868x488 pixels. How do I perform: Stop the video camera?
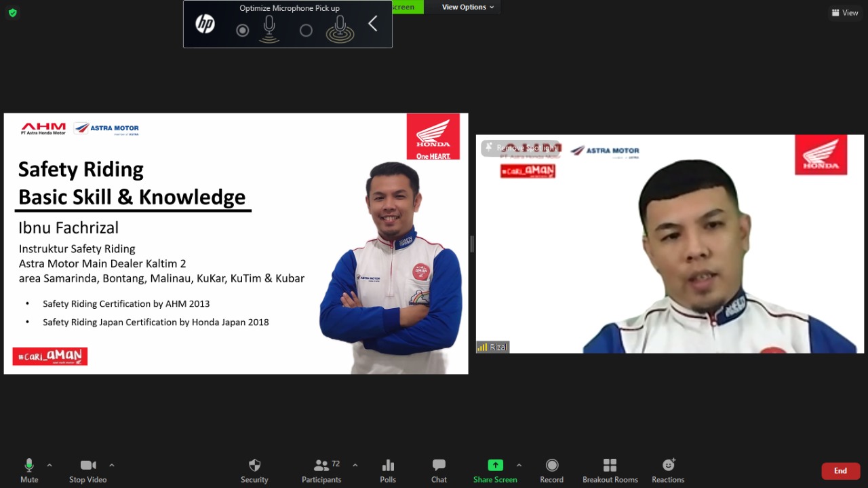click(x=88, y=470)
